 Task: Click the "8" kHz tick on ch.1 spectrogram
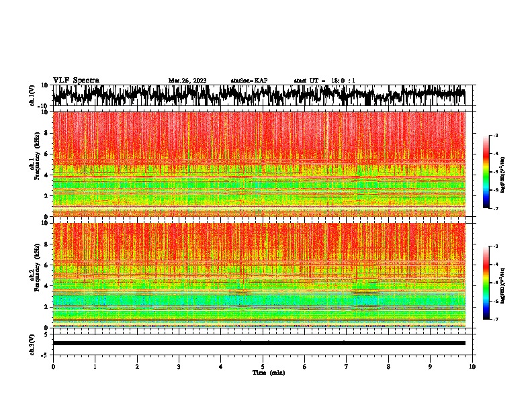(x=46, y=133)
